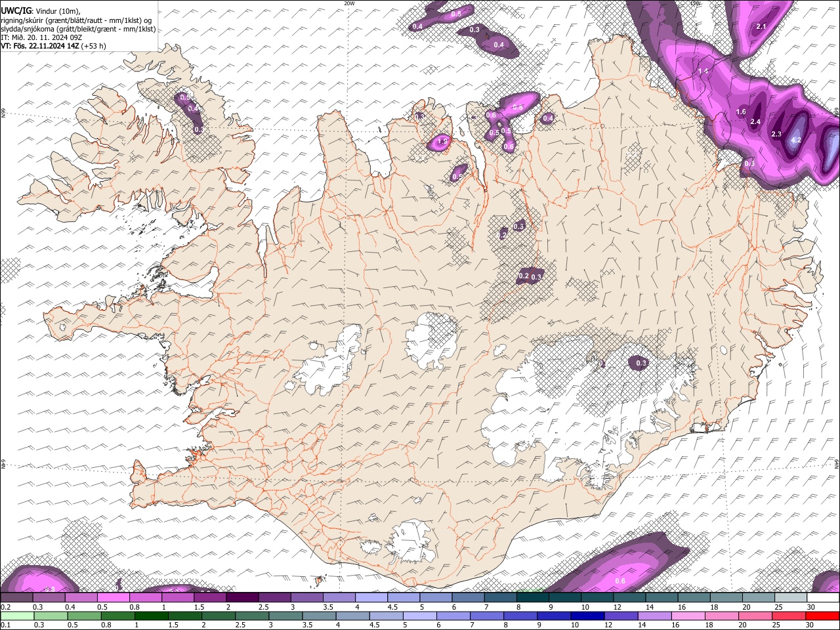Click the 15W longitude label at the top
The image size is (840, 630).
[x=696, y=3]
